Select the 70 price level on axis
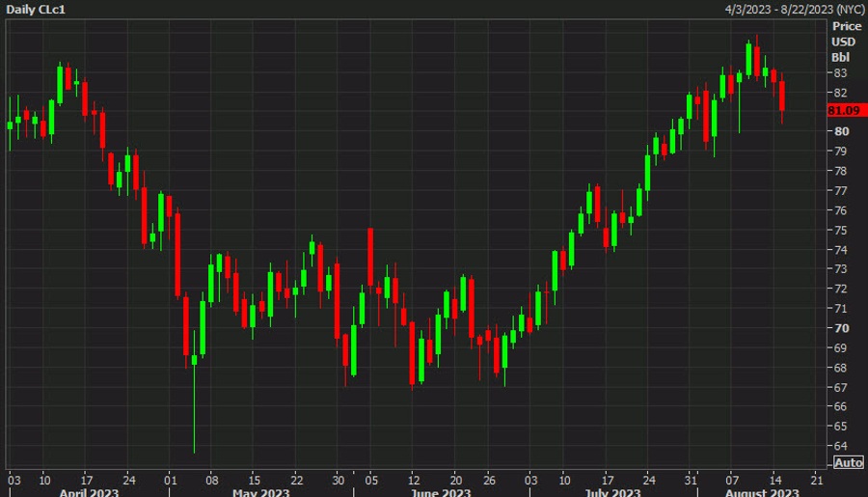Image resolution: width=868 pixels, height=497 pixels. [841, 328]
